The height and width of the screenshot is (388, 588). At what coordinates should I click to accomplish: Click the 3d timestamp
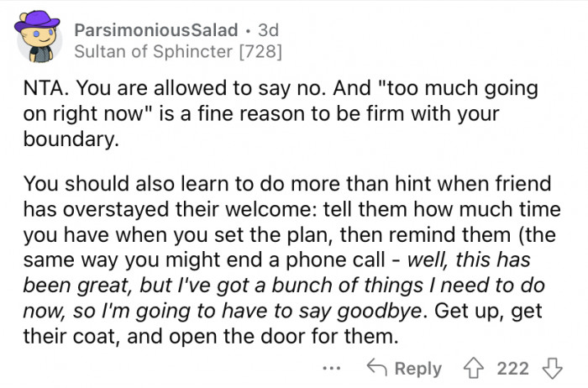pyautogui.click(x=268, y=29)
